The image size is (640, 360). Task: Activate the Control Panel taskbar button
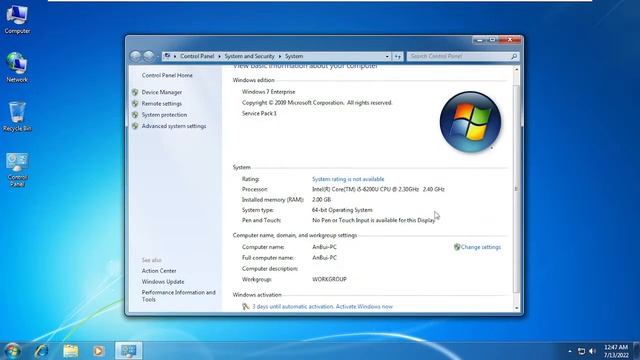point(129,351)
